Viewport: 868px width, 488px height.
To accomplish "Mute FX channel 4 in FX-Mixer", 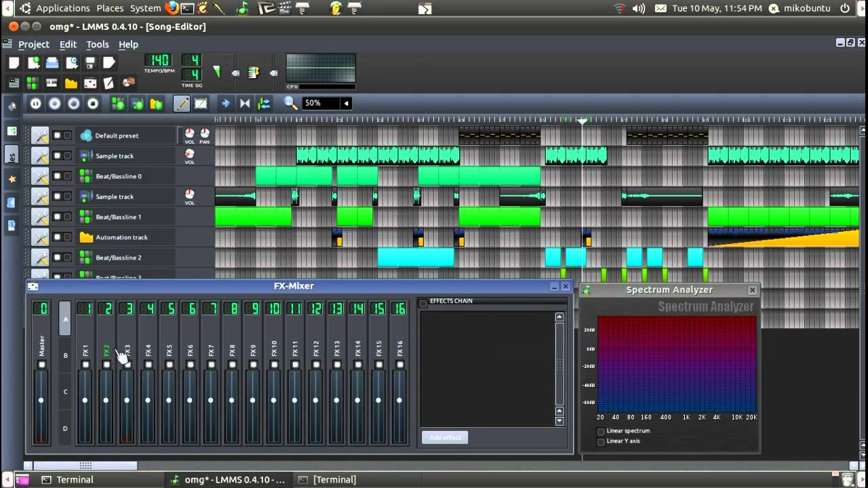I will coord(148,365).
